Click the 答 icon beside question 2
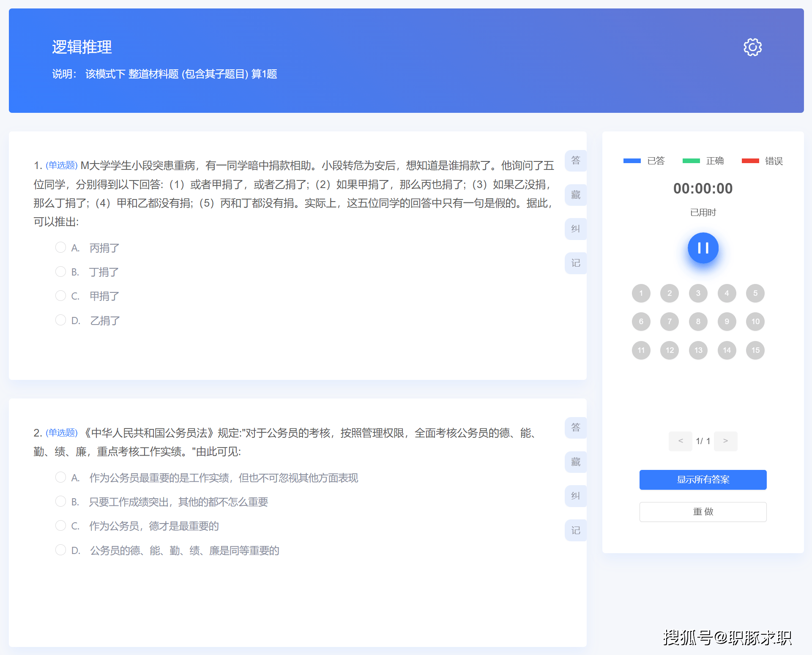Viewport: 812px width, 655px height. (575, 428)
